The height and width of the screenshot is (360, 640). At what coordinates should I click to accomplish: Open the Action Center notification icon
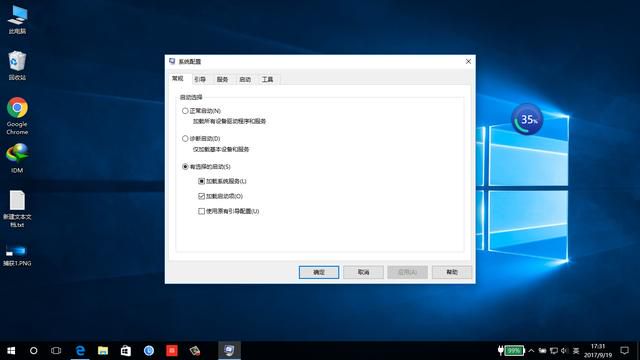(x=624, y=351)
